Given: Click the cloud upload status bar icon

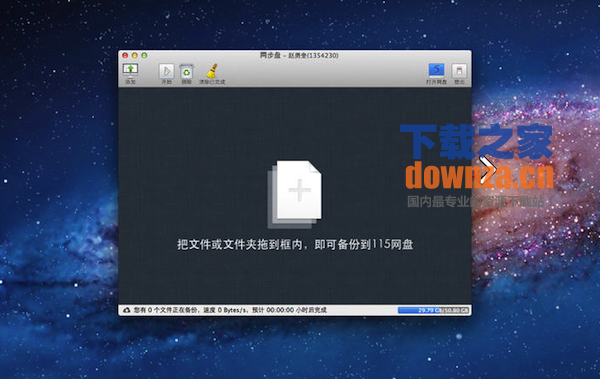Looking at the screenshot, I should point(127,310).
